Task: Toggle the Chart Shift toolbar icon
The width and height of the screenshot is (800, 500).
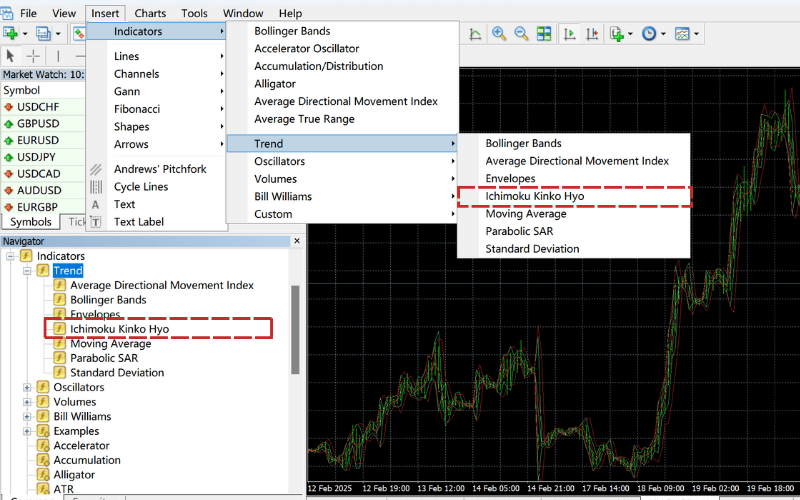Action: coord(593,34)
